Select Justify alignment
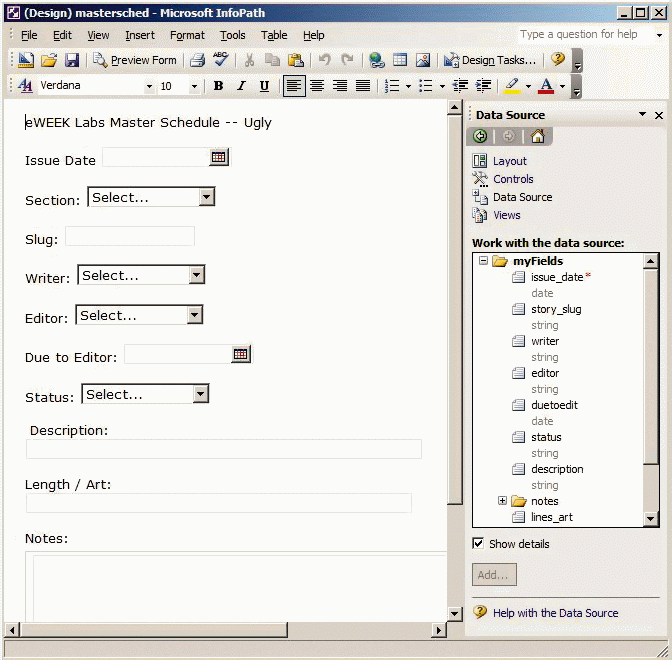Screen dimensions: 672x660 363,86
